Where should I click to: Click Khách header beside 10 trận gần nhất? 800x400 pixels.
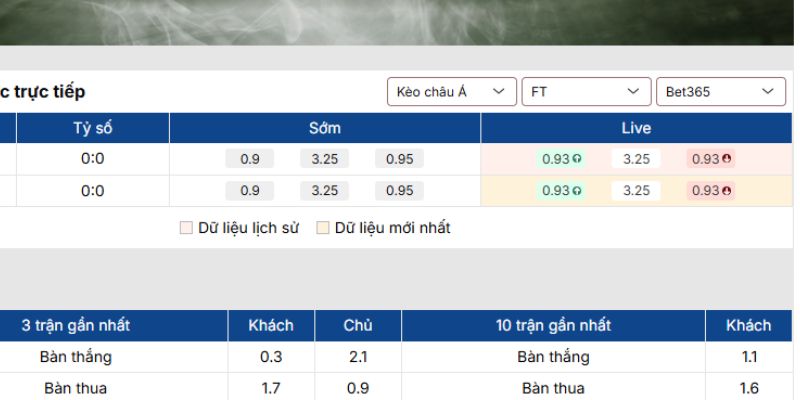pyautogui.click(x=748, y=326)
